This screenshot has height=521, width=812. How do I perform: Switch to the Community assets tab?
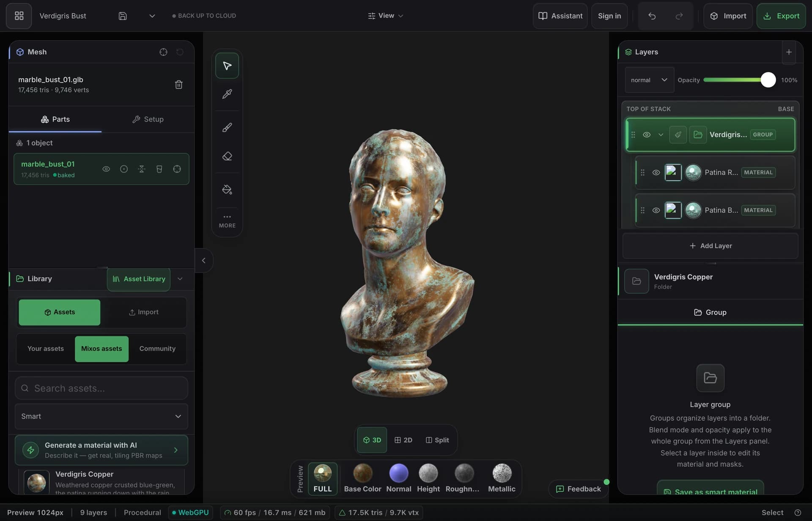pos(157,349)
